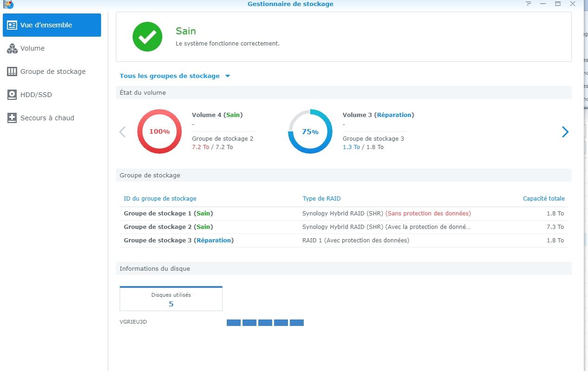Show previous volumes with left chevron

(122, 132)
